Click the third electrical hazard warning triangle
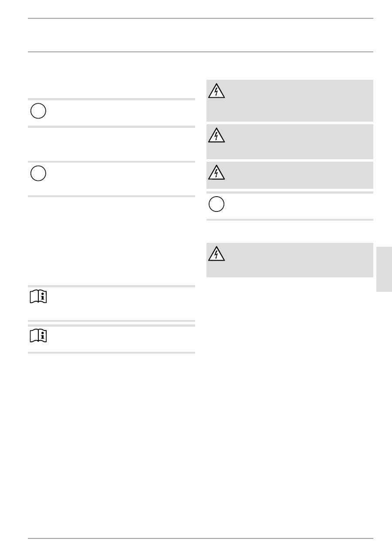The height and width of the screenshot is (555, 392). tap(216, 173)
